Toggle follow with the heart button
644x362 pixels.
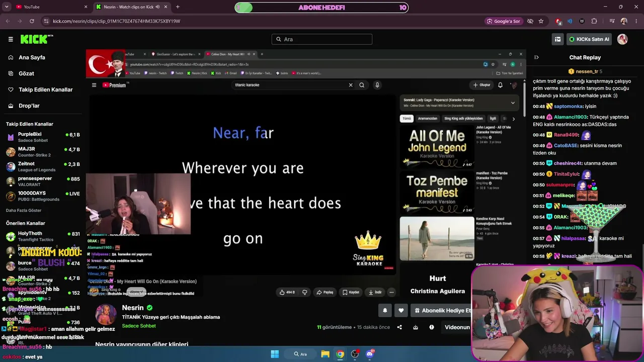(x=401, y=311)
